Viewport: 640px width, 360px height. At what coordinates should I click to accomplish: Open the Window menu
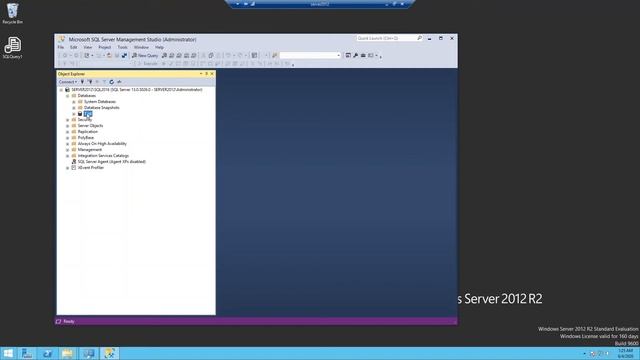141,47
